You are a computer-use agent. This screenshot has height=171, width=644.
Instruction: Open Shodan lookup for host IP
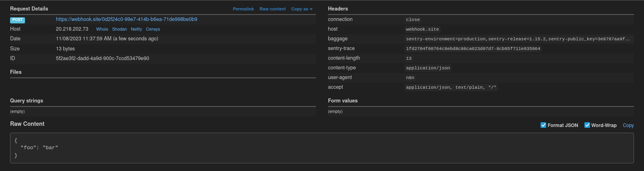click(x=120, y=29)
